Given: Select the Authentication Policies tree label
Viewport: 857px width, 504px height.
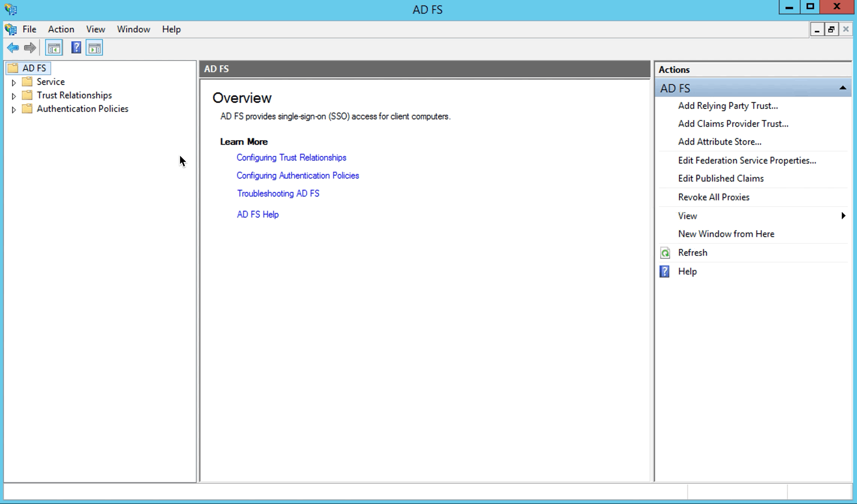Looking at the screenshot, I should click(x=83, y=109).
